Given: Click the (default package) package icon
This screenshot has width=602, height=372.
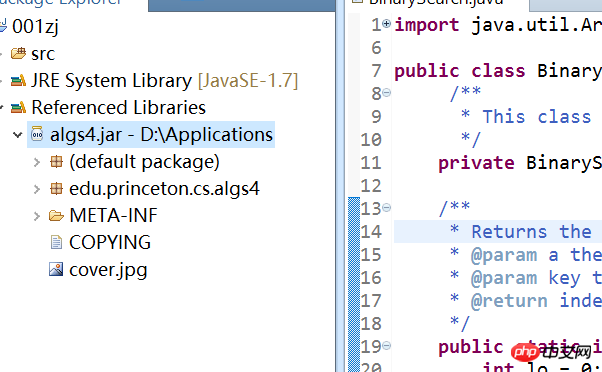Looking at the screenshot, I should tap(56, 162).
